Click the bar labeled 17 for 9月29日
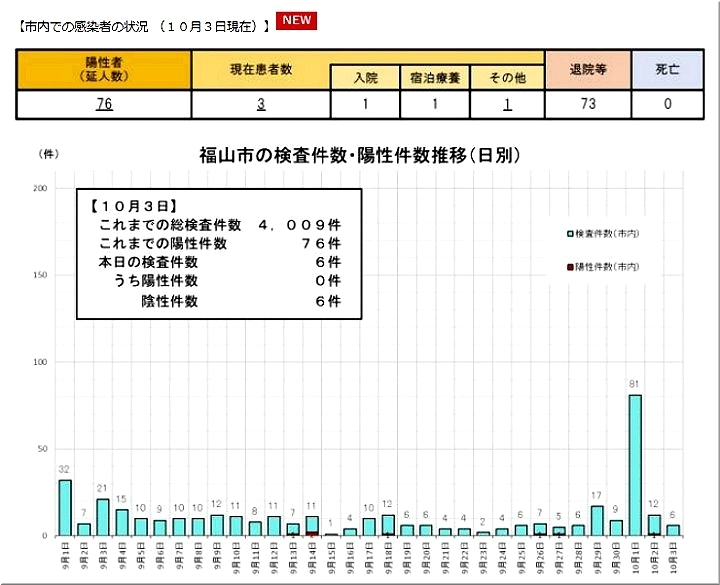The image size is (720, 585). [597, 520]
